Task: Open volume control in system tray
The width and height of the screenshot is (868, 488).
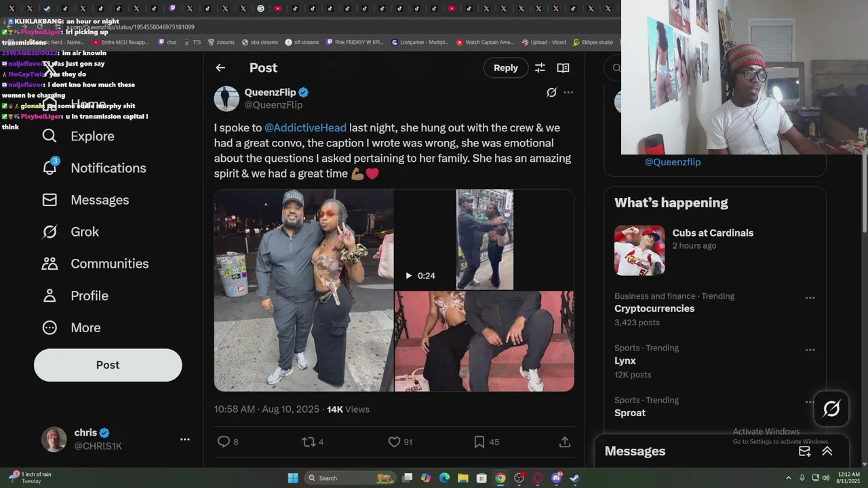Action: (x=827, y=478)
